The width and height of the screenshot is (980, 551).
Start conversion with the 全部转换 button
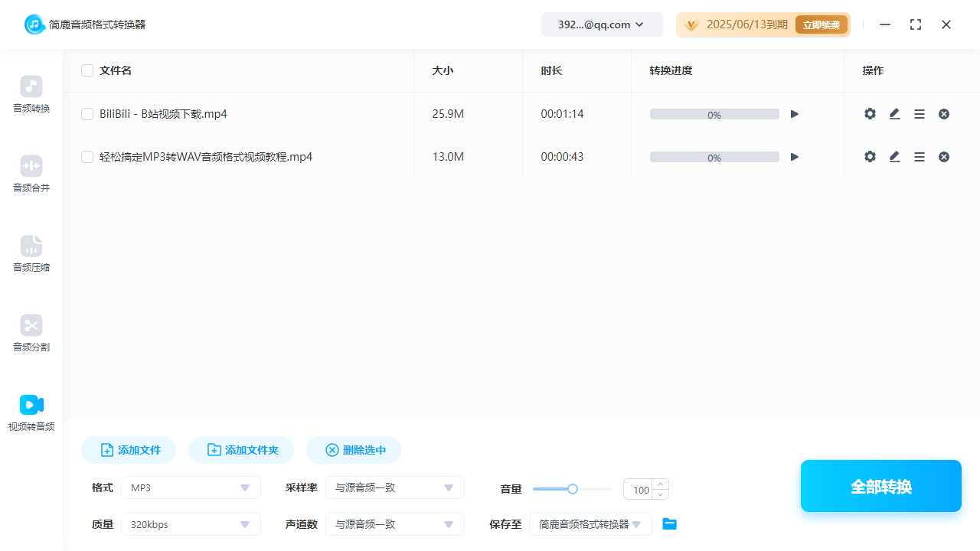coord(880,486)
